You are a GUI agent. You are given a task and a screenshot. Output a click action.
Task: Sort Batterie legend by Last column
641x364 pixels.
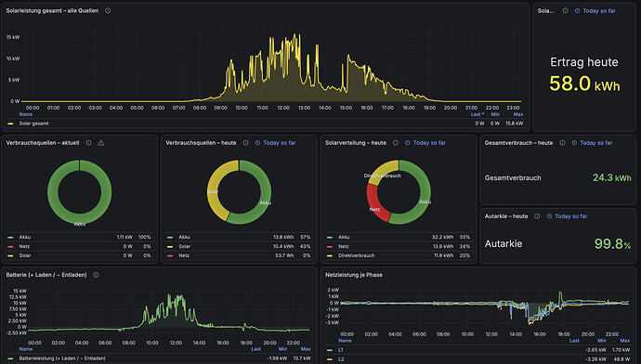coord(255,349)
